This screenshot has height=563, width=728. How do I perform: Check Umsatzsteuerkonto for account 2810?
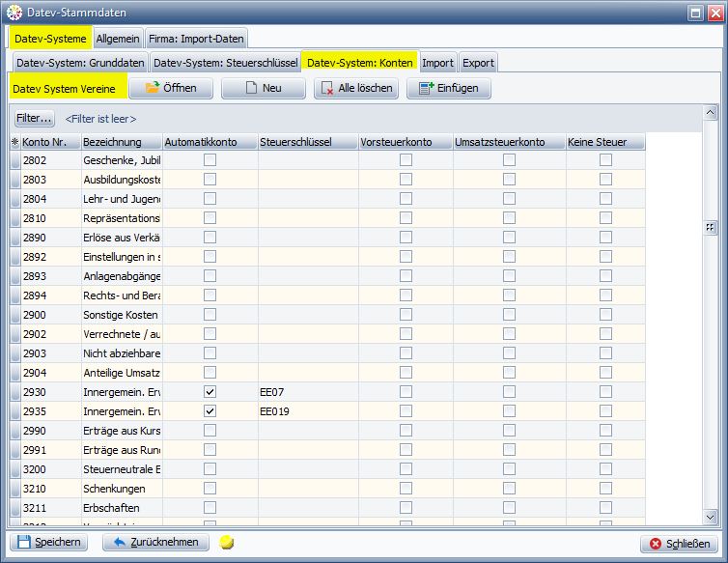click(510, 218)
